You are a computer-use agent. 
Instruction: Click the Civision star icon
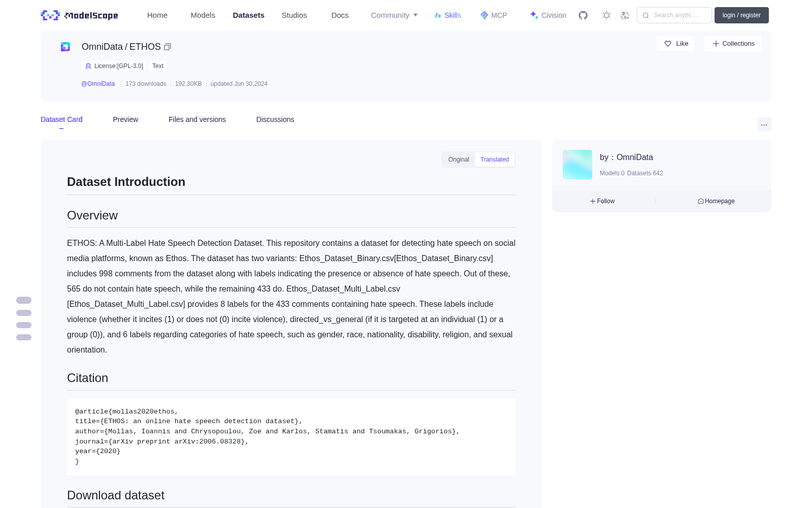coord(534,15)
